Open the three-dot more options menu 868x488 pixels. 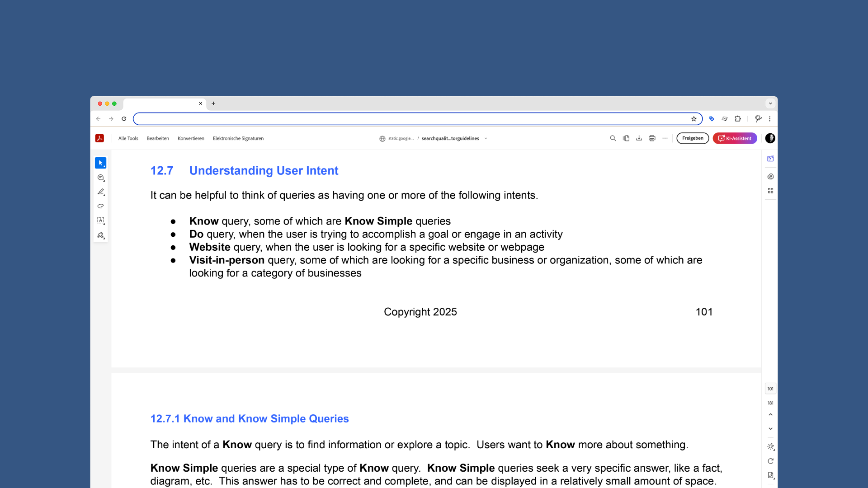point(665,138)
